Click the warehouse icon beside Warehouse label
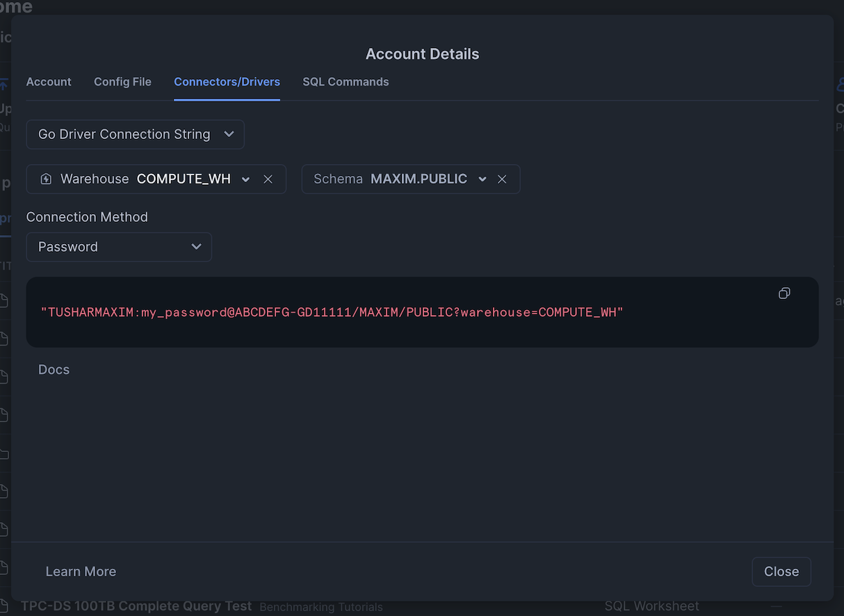 46,179
